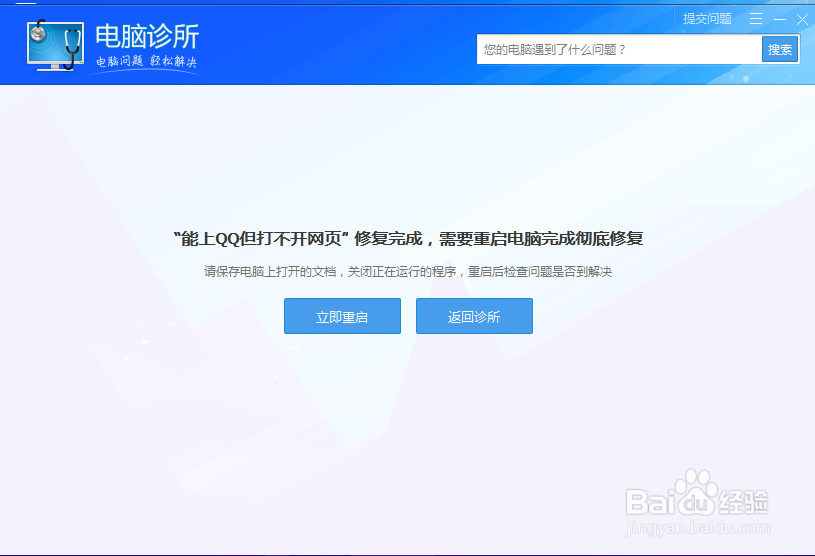Click the 返回诊所 button
Viewport: 815px width, 556px height.
coord(474,316)
